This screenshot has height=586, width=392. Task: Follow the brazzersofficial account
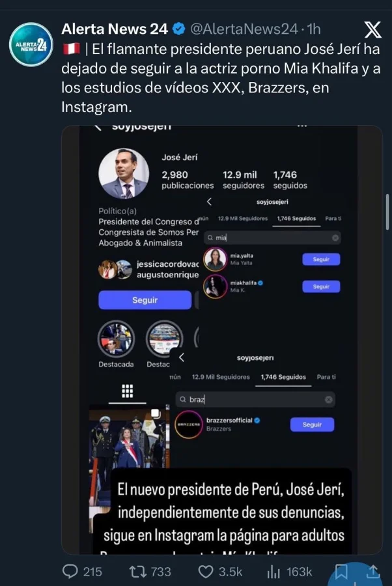(312, 425)
